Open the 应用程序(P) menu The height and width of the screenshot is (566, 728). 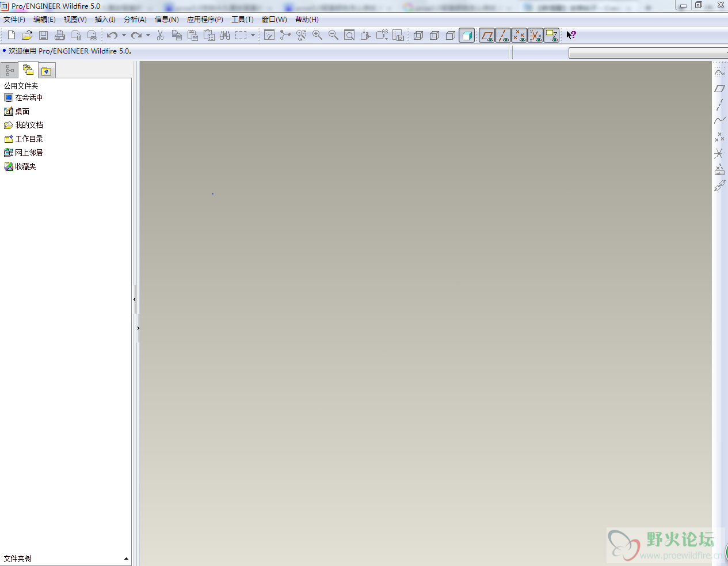(x=205, y=20)
